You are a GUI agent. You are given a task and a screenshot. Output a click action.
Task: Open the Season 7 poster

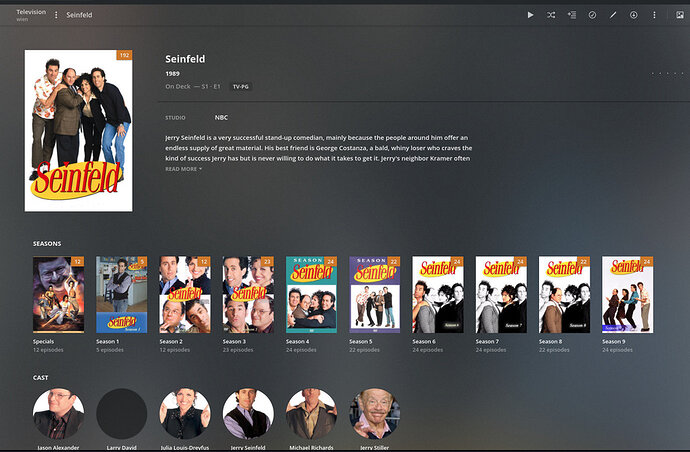501,294
